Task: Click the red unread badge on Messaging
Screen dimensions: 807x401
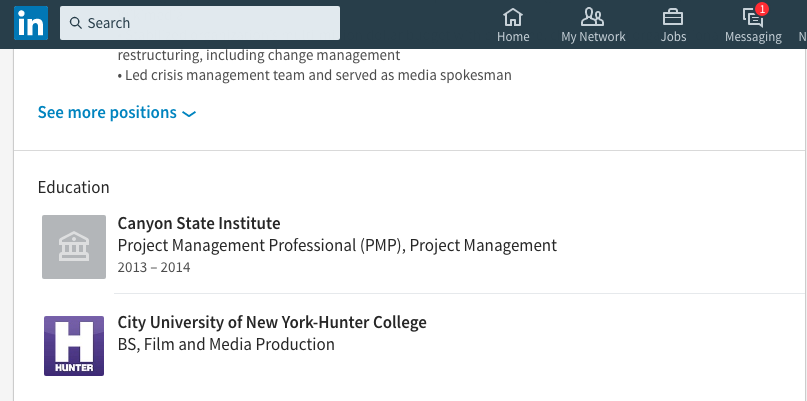Action: click(x=762, y=9)
